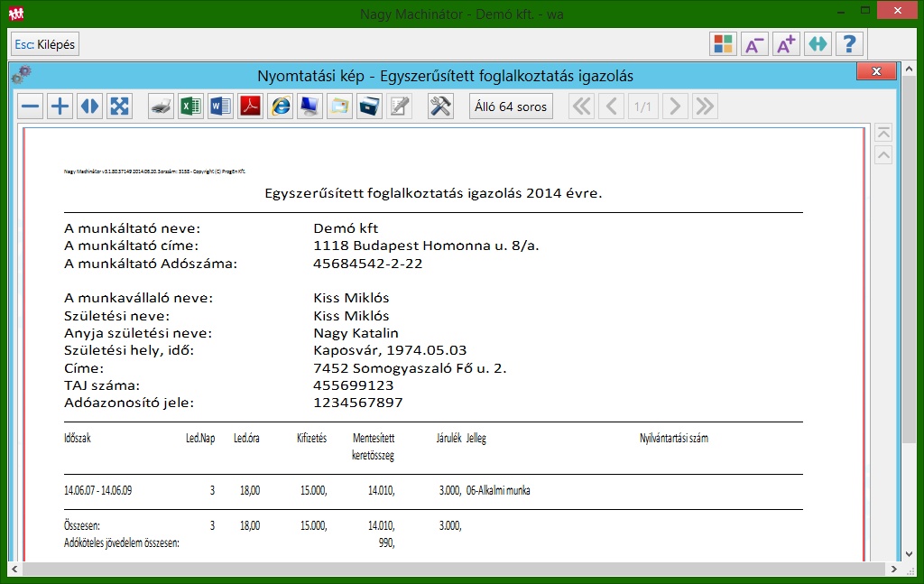Screen dimensions: 924x584
Task: Decrease font size with A- icon
Action: point(754,44)
